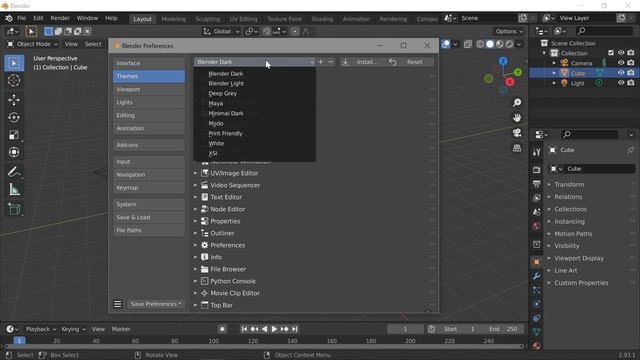Viewport: 640px width, 360px height.
Task: Click the Blender logo menu icon
Action: pos(9,18)
